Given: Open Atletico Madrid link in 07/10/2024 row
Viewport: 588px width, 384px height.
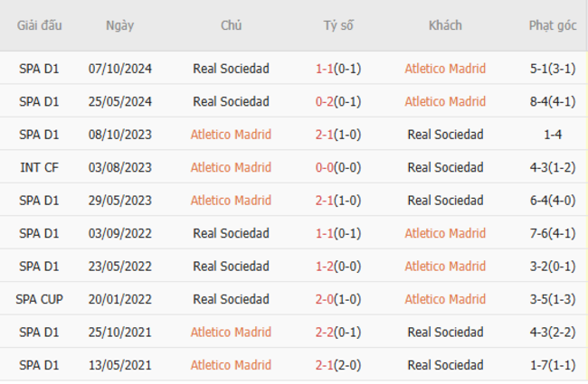Looking at the screenshot, I should [445, 69].
